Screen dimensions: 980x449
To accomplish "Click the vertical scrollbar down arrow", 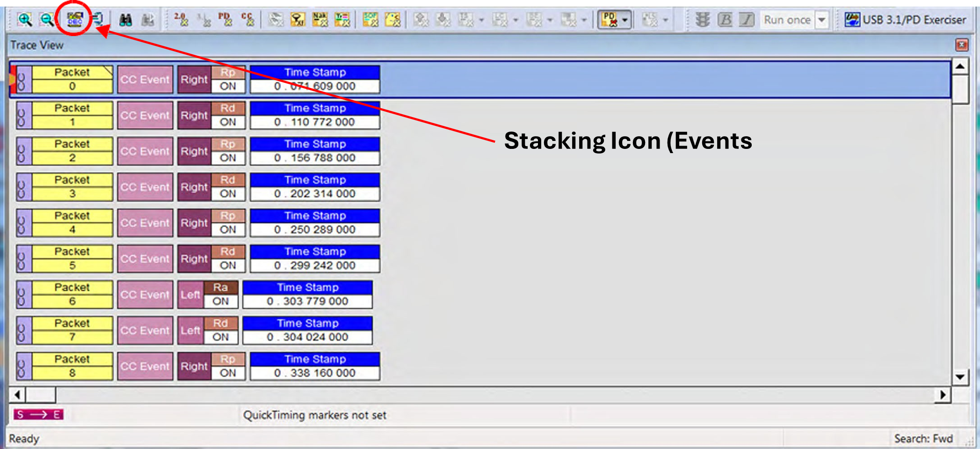I will pyautogui.click(x=960, y=377).
